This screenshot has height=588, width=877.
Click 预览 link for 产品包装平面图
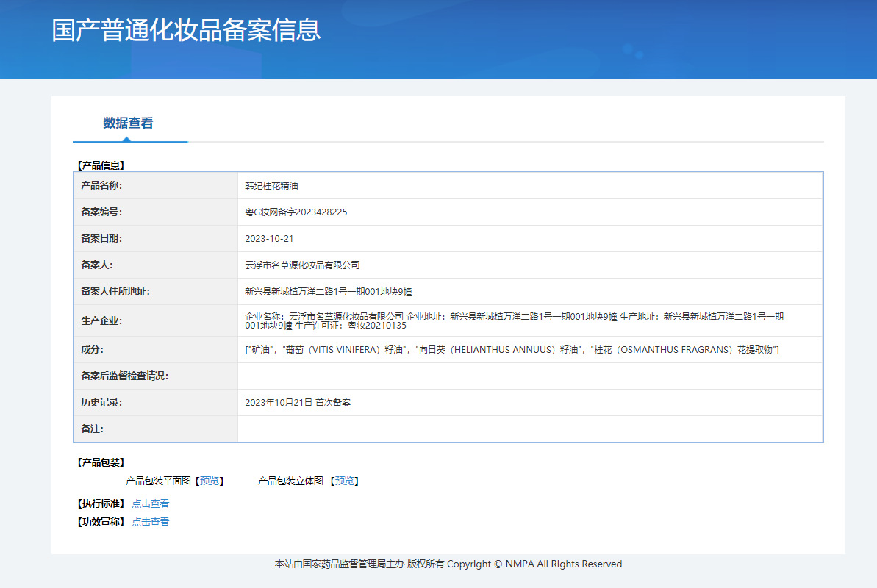tap(210, 481)
